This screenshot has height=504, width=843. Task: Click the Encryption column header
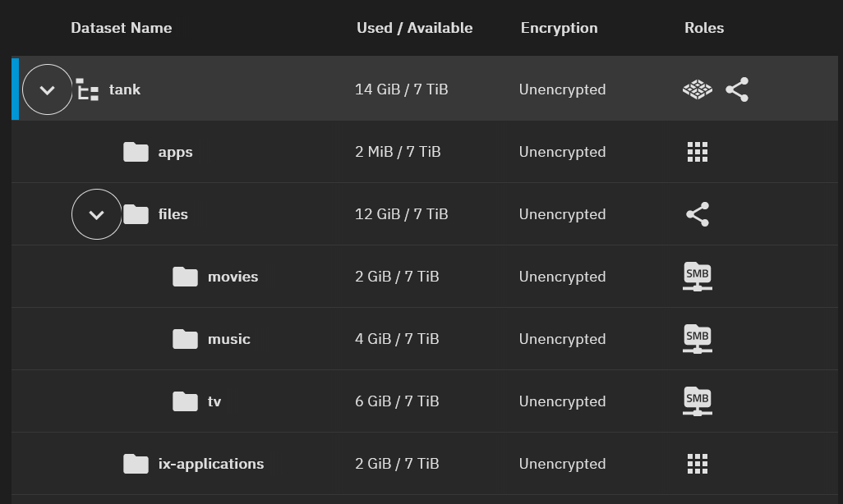[560, 28]
